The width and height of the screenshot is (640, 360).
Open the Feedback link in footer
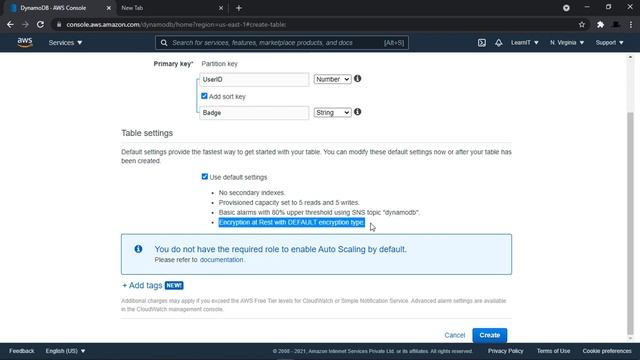[22, 351]
